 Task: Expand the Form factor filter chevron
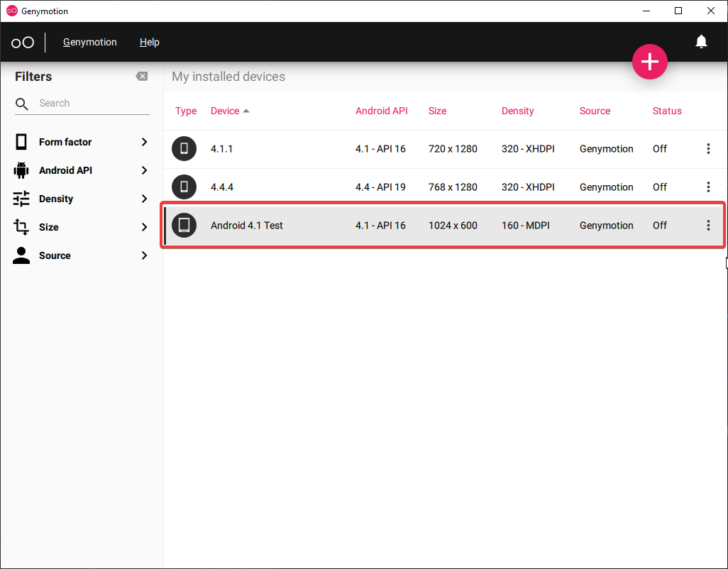point(144,142)
